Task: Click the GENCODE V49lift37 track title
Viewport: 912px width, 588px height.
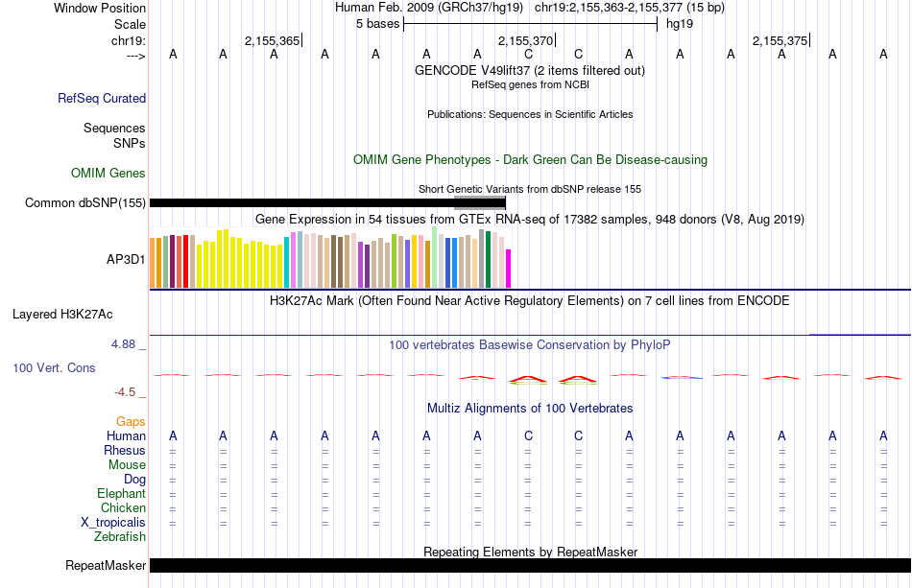Action: (529, 70)
